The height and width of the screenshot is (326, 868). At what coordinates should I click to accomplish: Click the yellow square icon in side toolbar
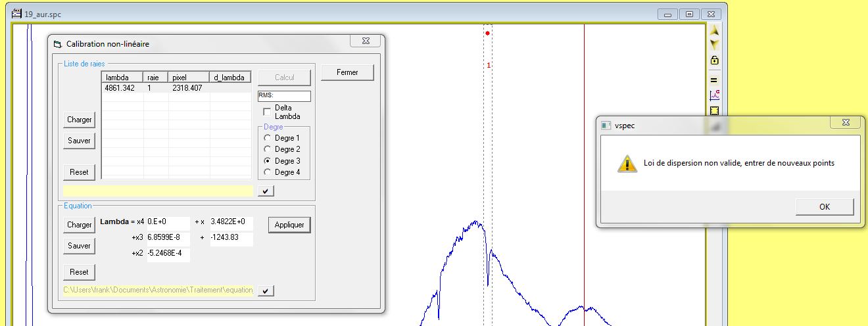coord(714,110)
